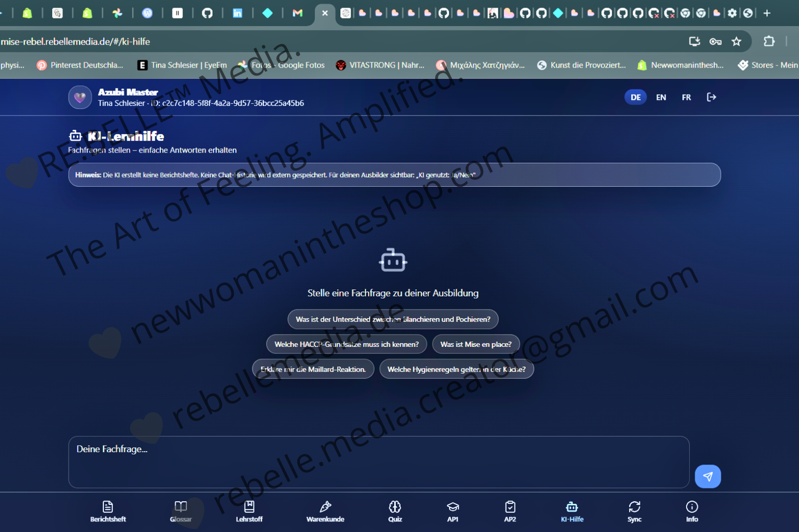Select the active KI-Hilfe tab
This screenshot has width=799, height=532.
coord(572,511)
